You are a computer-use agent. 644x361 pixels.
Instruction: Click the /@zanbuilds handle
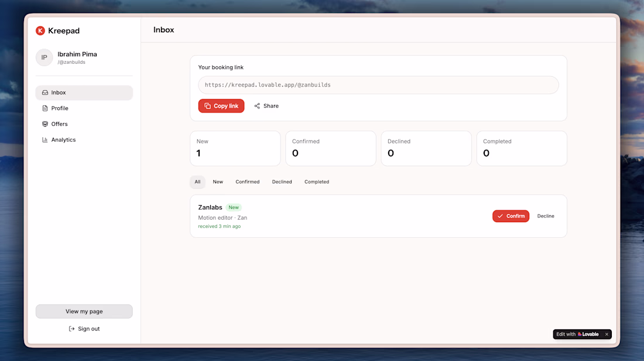point(71,63)
